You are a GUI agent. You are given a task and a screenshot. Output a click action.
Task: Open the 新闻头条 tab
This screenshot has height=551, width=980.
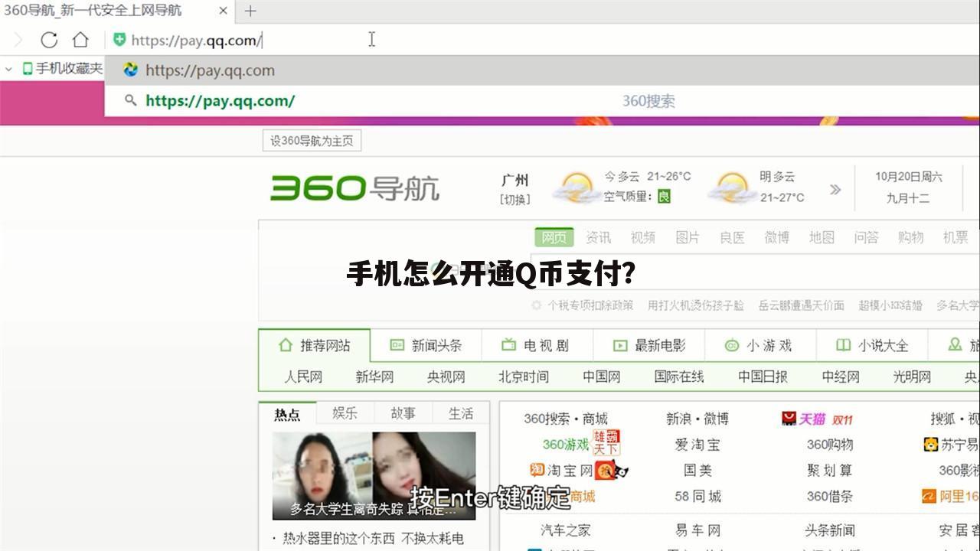pos(426,345)
